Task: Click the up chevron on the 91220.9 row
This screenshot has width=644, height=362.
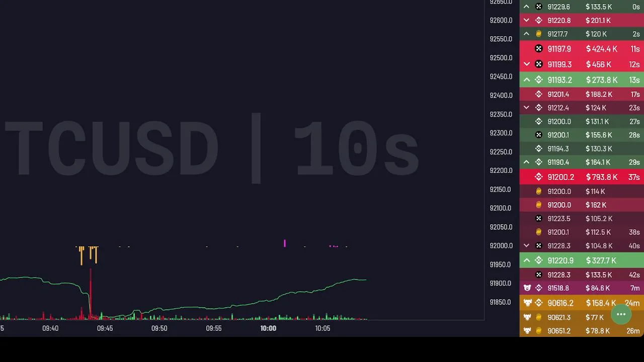Action: click(526, 260)
